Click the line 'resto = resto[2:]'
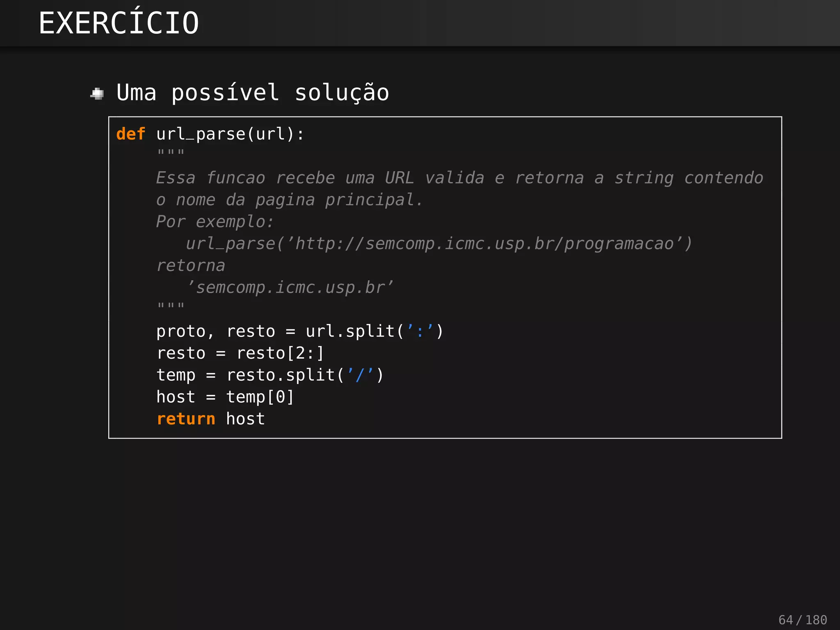Viewport: 840px width, 630px height. click(x=240, y=353)
